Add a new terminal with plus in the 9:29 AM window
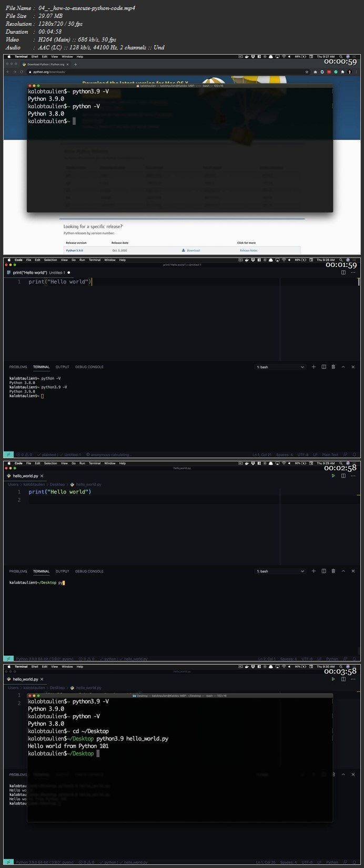 click(x=314, y=571)
